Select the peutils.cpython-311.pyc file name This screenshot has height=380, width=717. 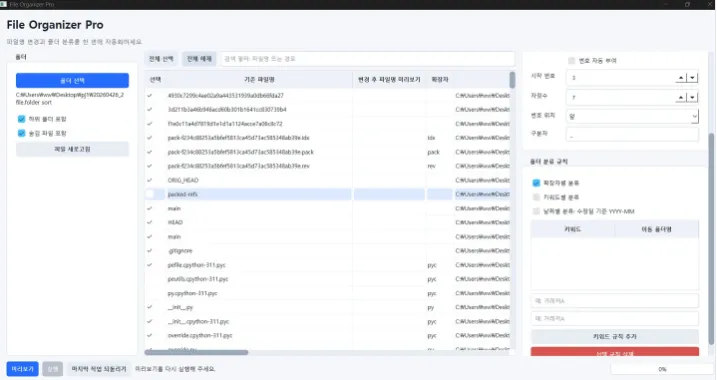pos(198,279)
